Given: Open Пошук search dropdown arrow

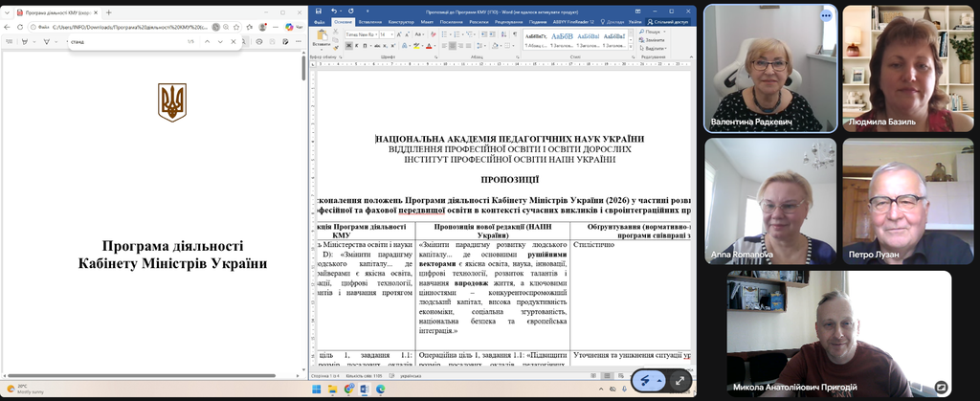Looking at the screenshot, I should point(664,32).
